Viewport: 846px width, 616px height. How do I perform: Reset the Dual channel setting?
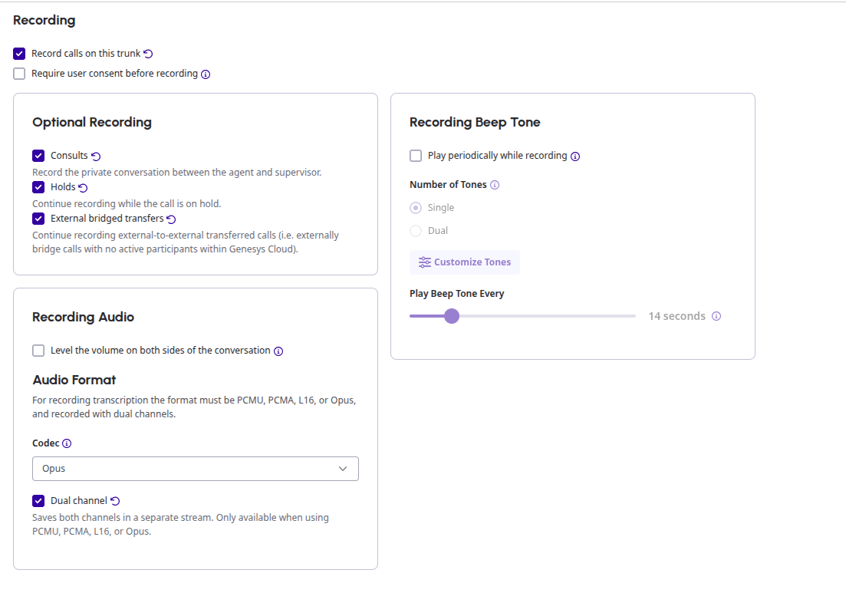click(116, 501)
